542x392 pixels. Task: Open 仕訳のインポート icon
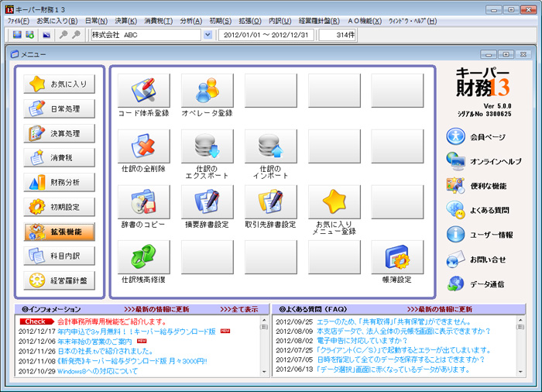271,146
